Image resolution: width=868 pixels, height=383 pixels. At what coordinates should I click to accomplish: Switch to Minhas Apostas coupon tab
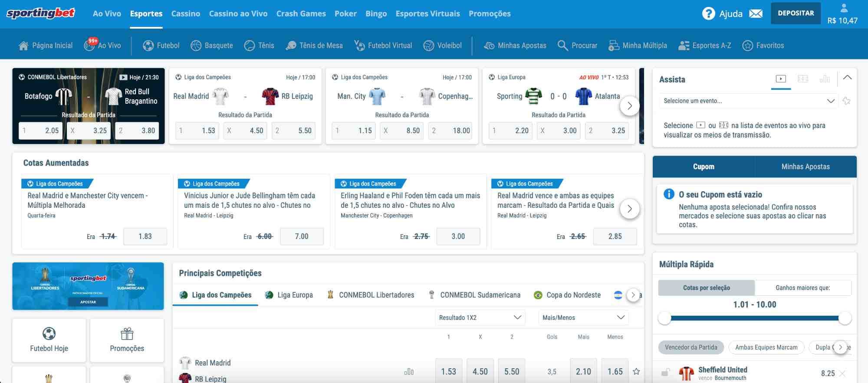tap(806, 167)
